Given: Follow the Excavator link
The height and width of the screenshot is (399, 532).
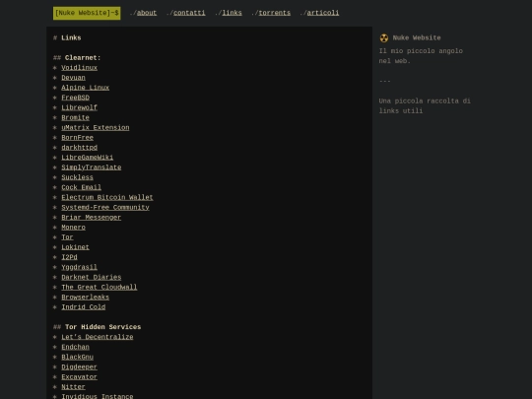Looking at the screenshot, I should click(x=79, y=377).
